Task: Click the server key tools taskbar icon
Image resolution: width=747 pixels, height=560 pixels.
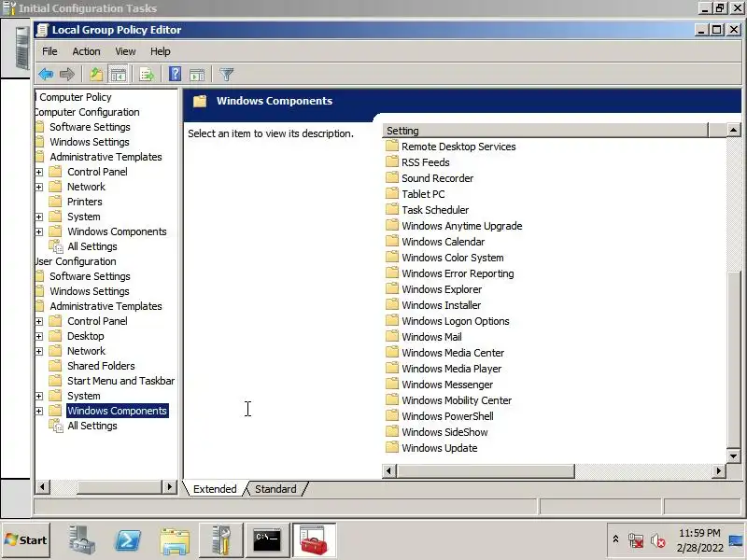Action: (x=220, y=540)
